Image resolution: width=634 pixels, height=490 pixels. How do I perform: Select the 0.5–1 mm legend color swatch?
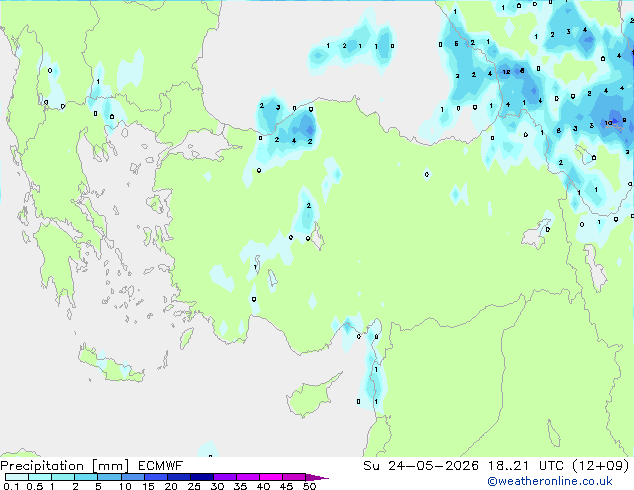(40, 477)
